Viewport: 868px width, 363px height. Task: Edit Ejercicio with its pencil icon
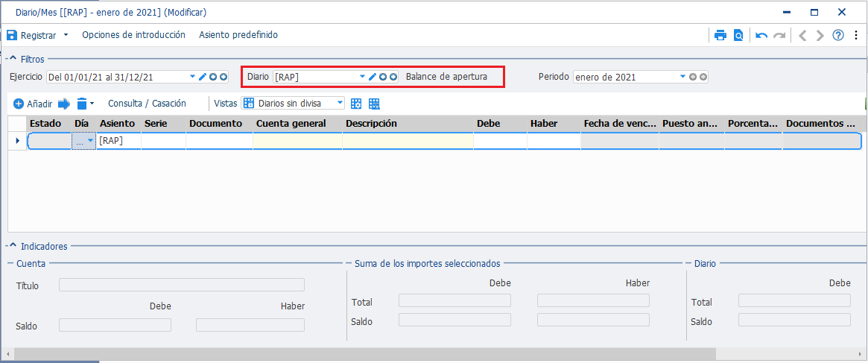click(x=203, y=77)
